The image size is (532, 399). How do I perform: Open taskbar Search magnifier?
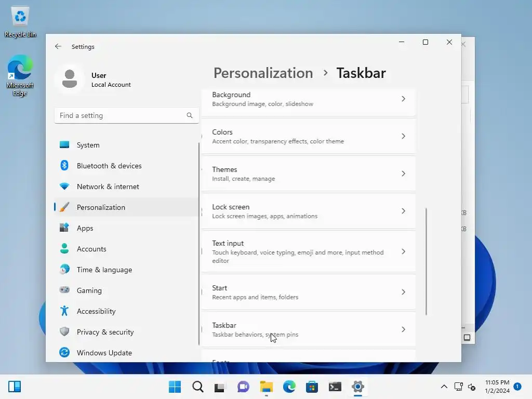198,387
